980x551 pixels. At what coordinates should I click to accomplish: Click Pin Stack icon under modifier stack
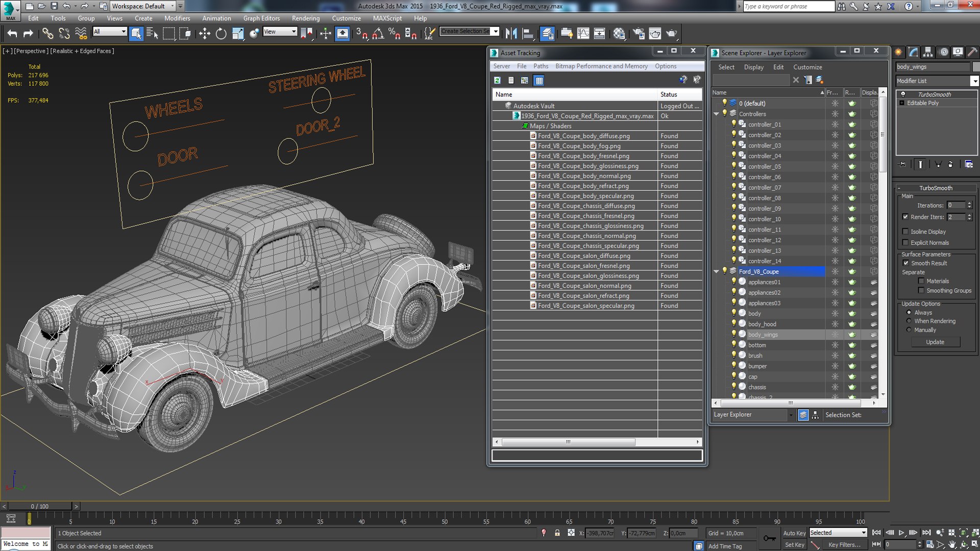pos(903,164)
